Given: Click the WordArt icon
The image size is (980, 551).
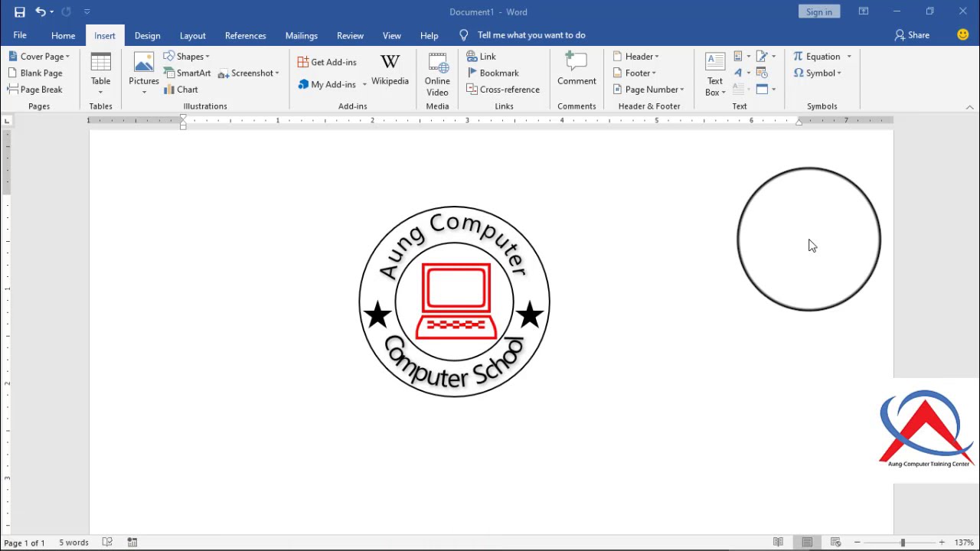Looking at the screenshot, I should pyautogui.click(x=738, y=73).
